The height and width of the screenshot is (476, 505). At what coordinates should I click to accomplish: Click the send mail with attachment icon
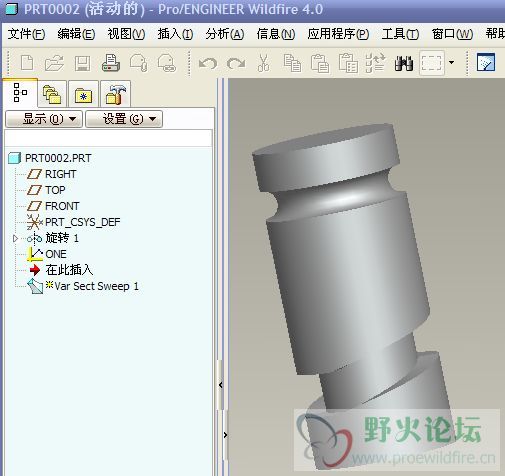click(x=138, y=63)
